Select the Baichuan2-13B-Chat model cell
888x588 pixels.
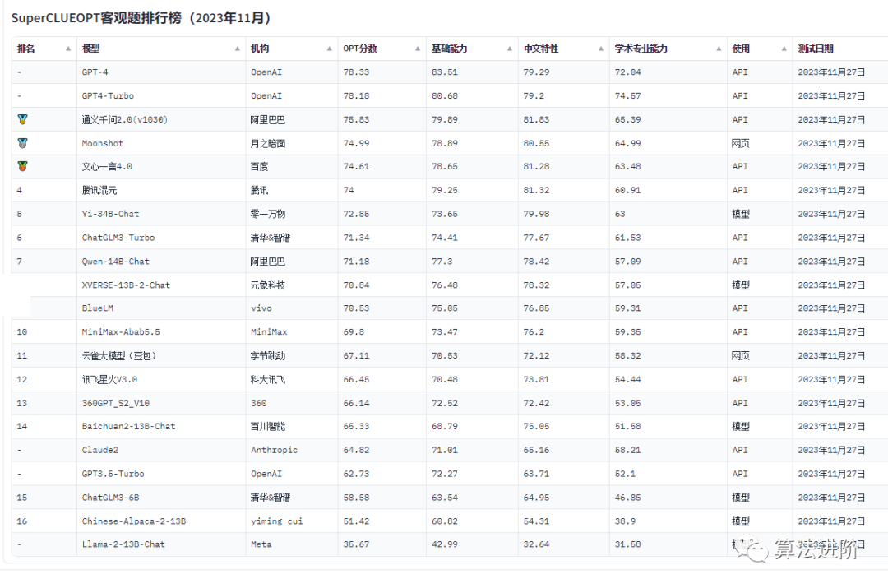click(x=161, y=427)
